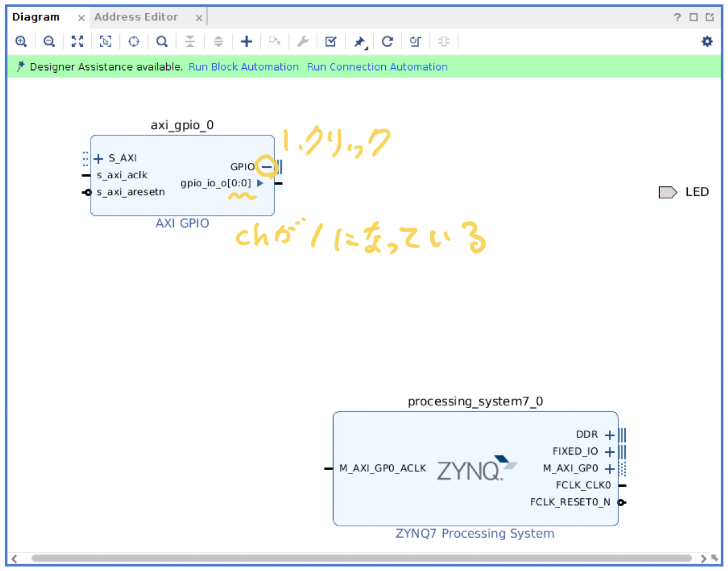Click the axi_gpio_0 instance name
The height and width of the screenshot is (571, 728).
pos(182,125)
